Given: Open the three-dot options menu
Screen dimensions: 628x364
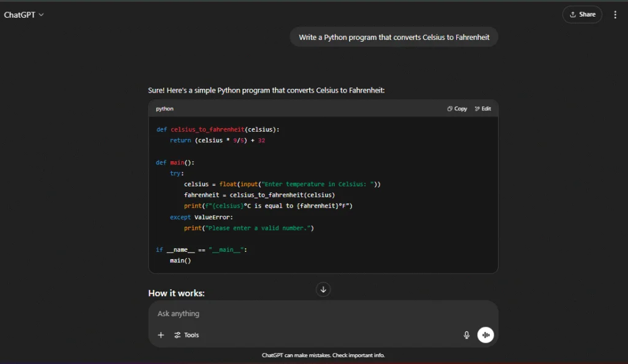Looking at the screenshot, I should (615, 15).
